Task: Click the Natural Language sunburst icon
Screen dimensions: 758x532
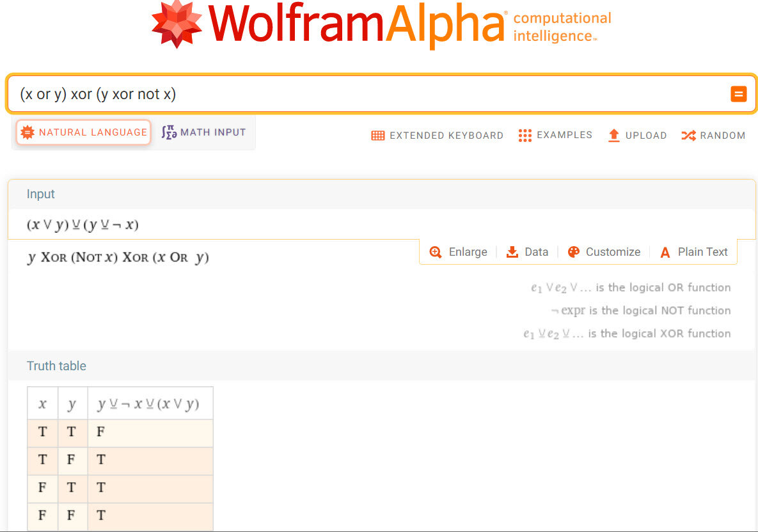Action: point(28,132)
